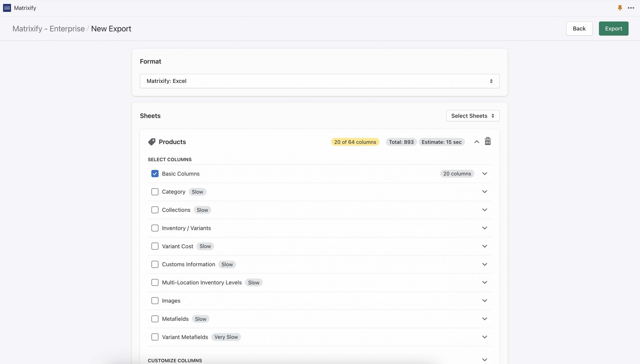Viewport: 640px width, 364px height.
Task: Delete Products sheet with trash icon
Action: 487,142
